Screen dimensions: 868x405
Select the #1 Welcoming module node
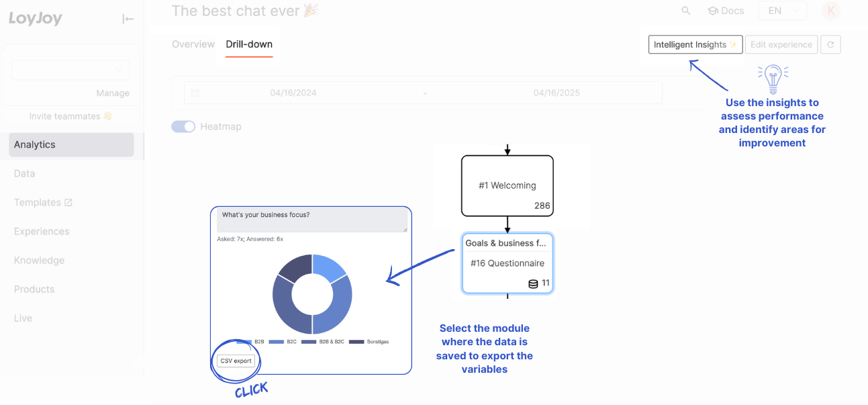507,185
